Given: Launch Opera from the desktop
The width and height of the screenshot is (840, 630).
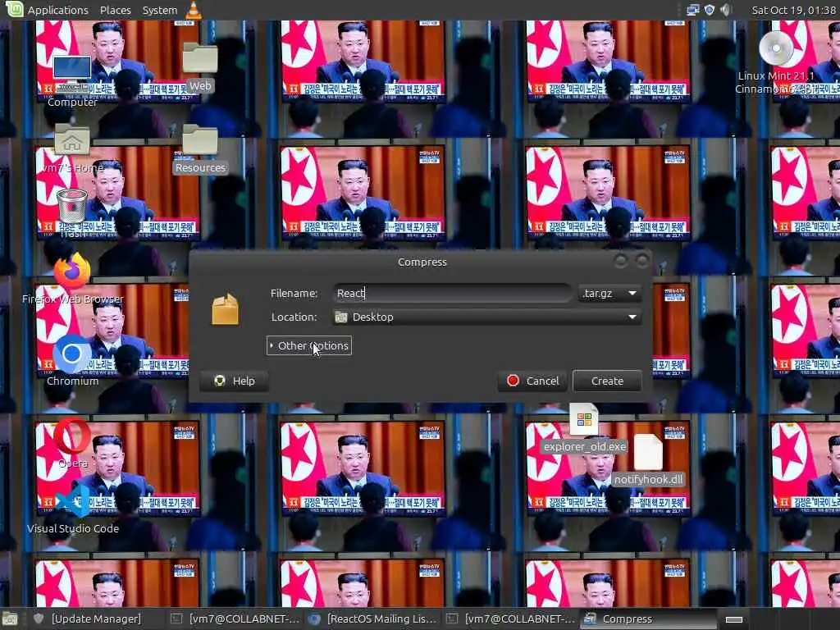Looking at the screenshot, I should pos(72,436).
